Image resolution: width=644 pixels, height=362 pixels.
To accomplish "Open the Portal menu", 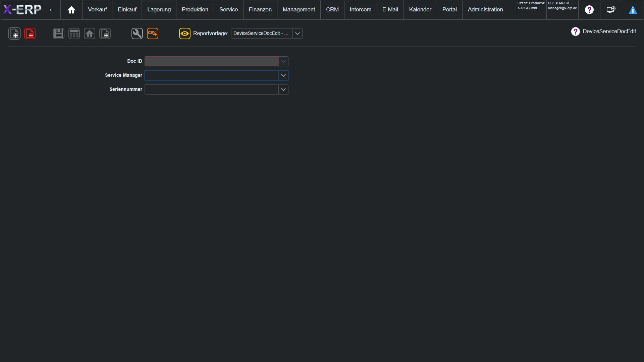I will pos(449,10).
